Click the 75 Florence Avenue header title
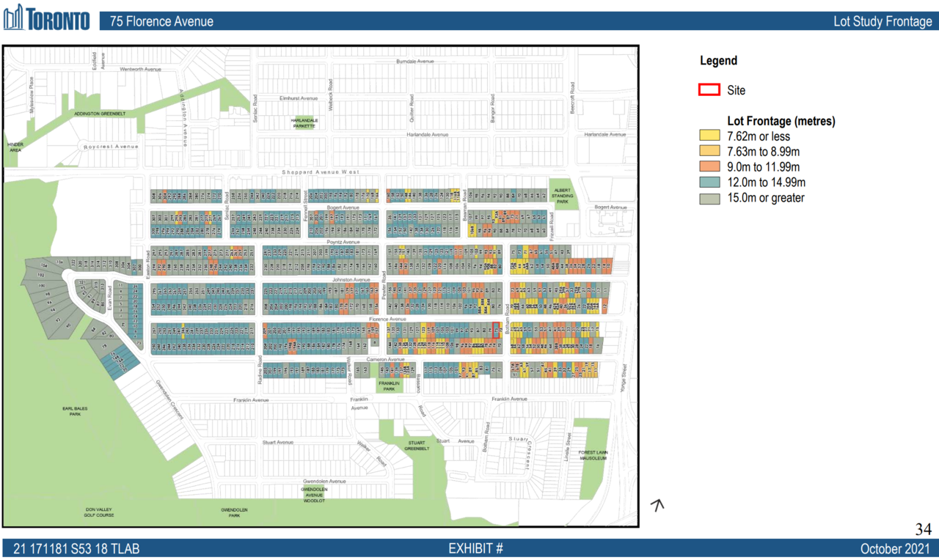 pos(161,21)
